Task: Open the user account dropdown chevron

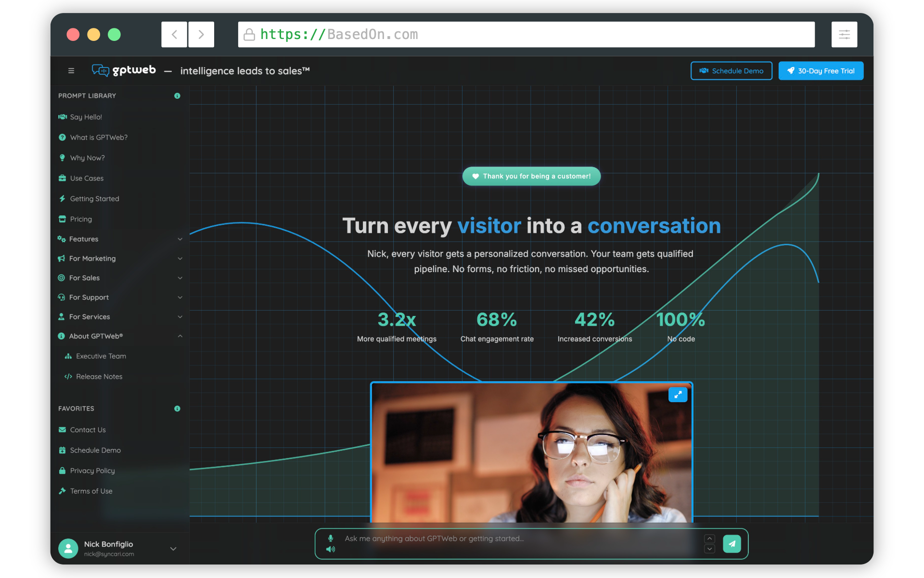Action: coord(173,549)
